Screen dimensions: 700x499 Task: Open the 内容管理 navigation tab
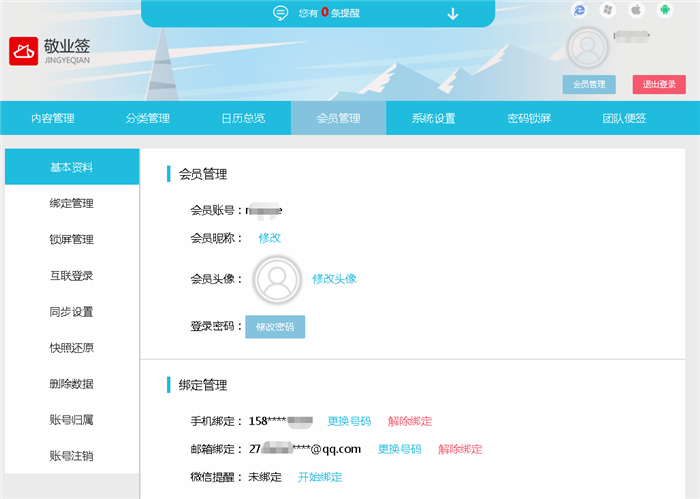[52, 118]
